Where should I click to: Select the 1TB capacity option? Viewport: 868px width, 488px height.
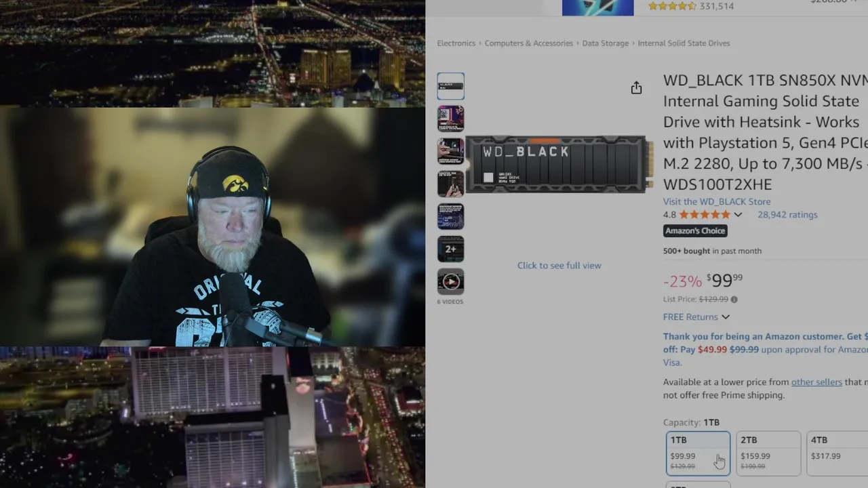click(x=698, y=453)
